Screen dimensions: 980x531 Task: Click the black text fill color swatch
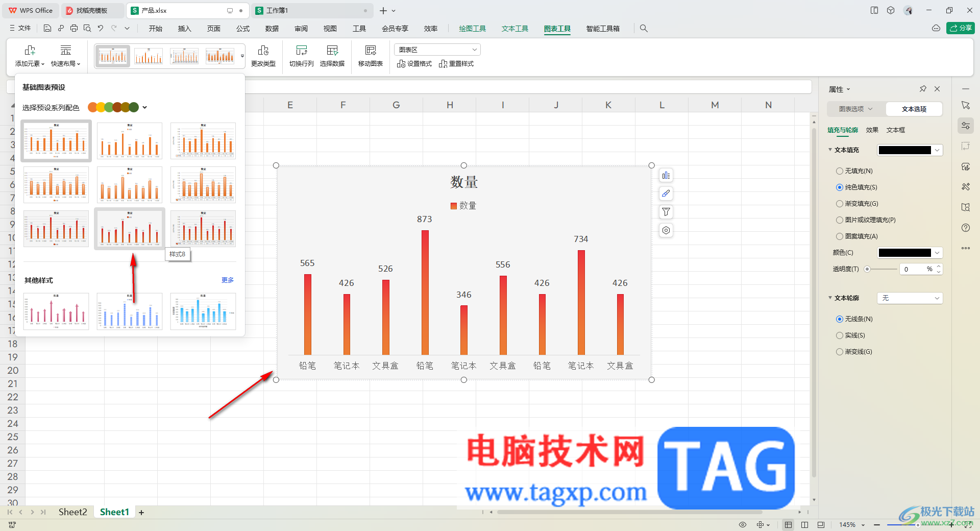[905, 150]
